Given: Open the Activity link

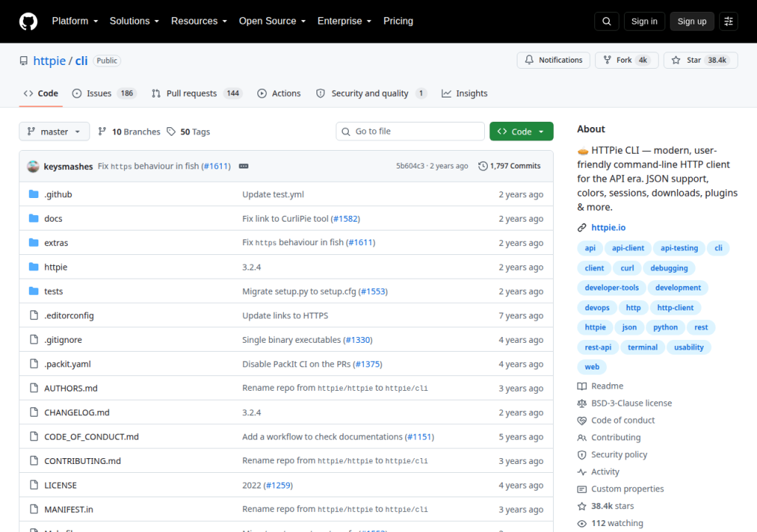Looking at the screenshot, I should [x=598, y=471].
